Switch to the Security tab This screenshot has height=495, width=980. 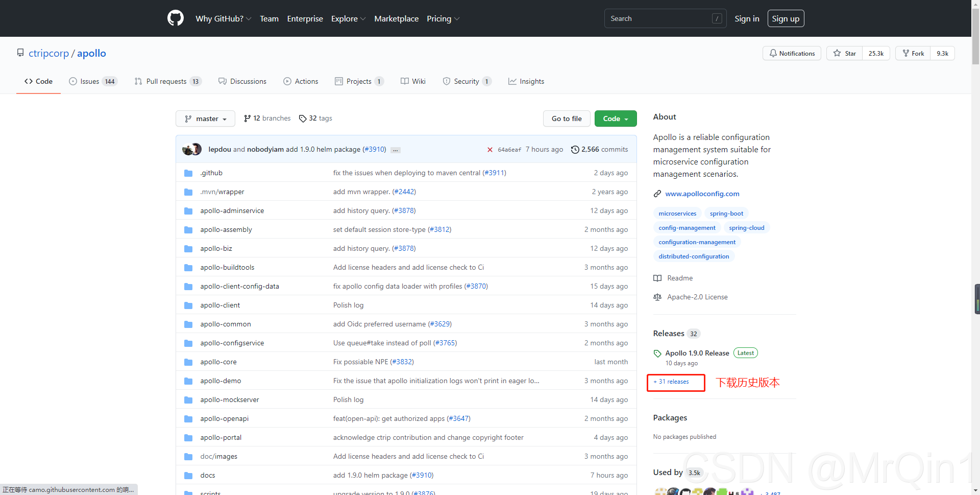(467, 81)
